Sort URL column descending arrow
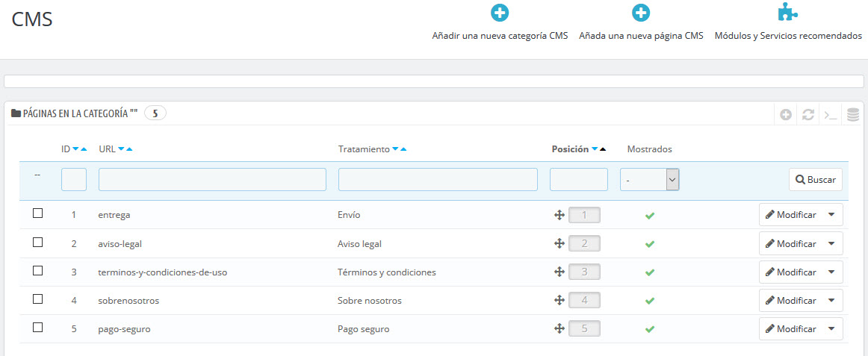This screenshot has height=356, width=868. [x=121, y=149]
